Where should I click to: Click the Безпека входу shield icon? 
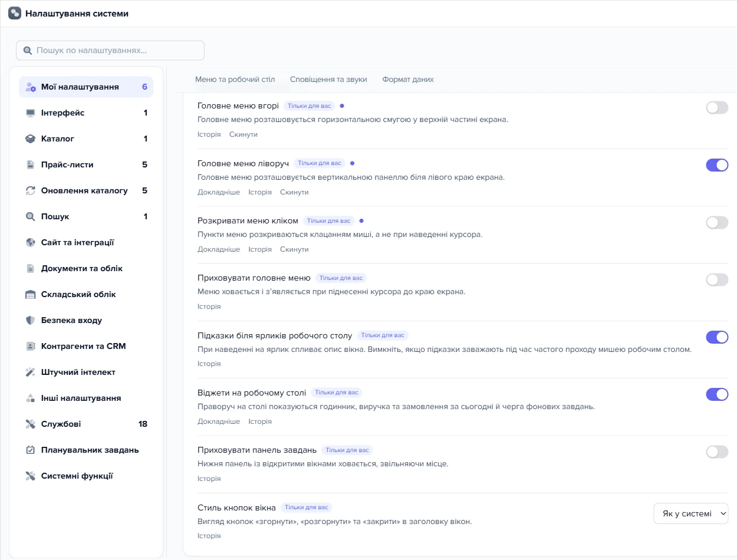(31, 321)
